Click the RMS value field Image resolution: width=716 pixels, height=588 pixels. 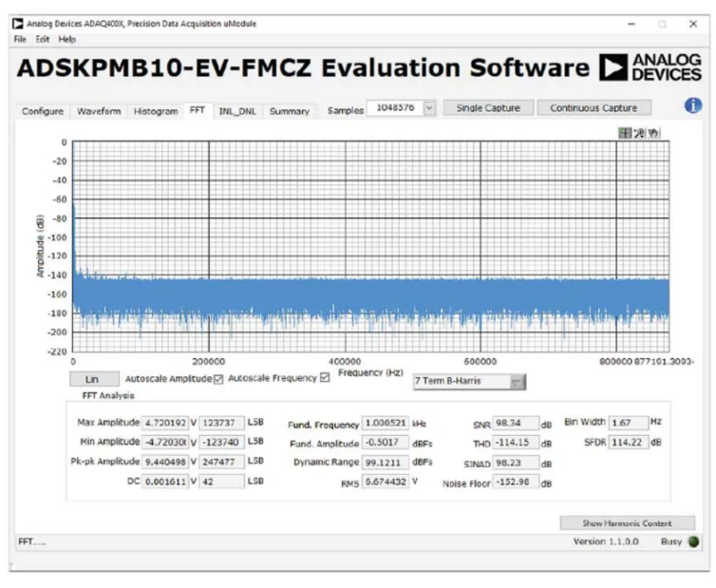(x=386, y=482)
